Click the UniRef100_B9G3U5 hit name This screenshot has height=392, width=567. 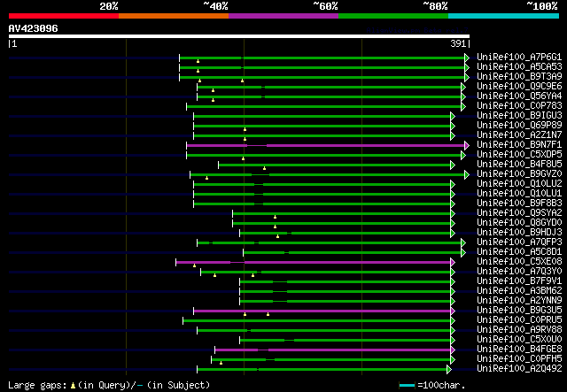click(x=519, y=311)
